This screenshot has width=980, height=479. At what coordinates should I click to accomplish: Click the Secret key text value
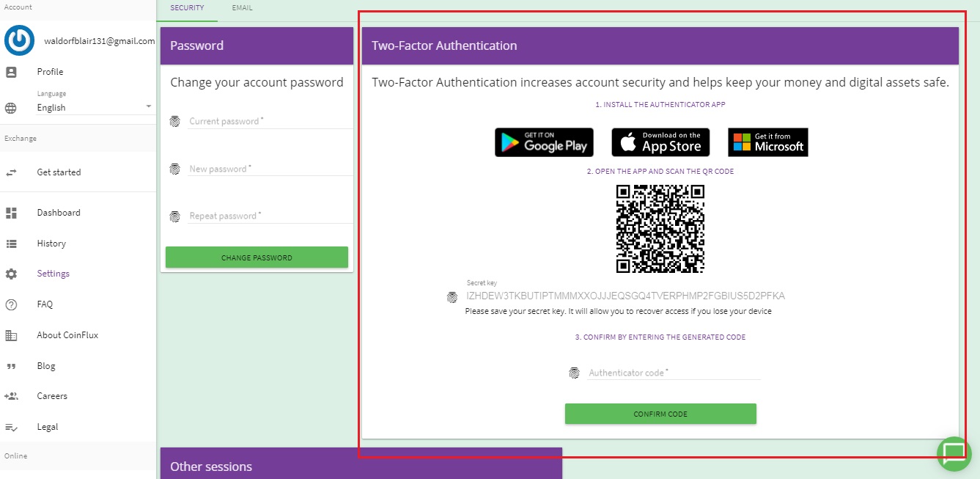tap(626, 296)
